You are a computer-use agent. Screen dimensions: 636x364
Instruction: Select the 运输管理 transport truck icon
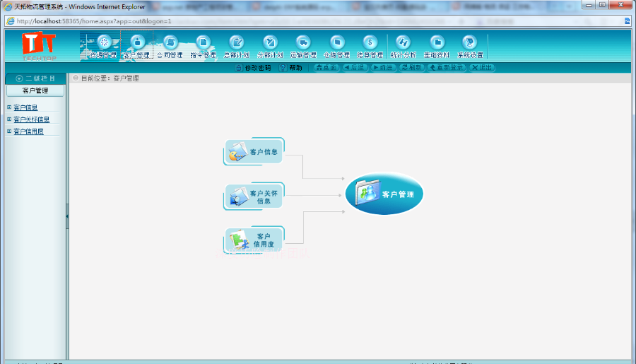[x=303, y=42]
